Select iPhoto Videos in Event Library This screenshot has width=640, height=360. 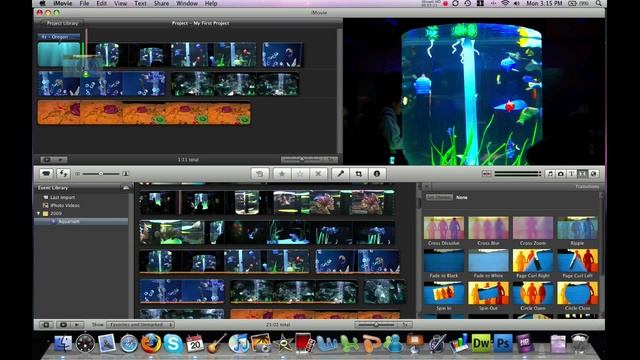64,205
